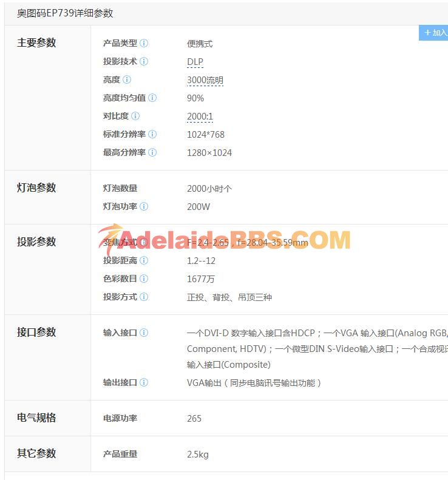This screenshot has height=480, width=448.
Task: Open the info icon for 标准分辨率
Action: 152,135
